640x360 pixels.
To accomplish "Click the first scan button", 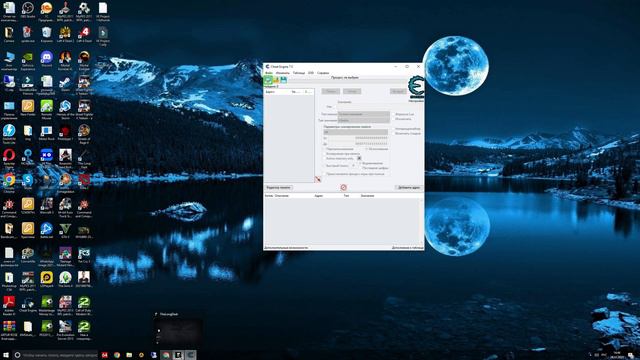I will [x=331, y=91].
